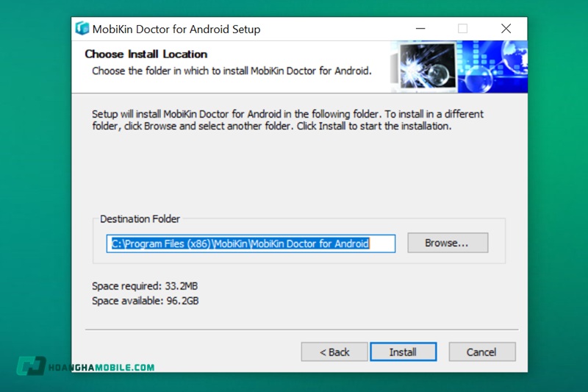Minimize the setup window
Image resolution: width=588 pixels, height=392 pixels.
tap(420, 29)
